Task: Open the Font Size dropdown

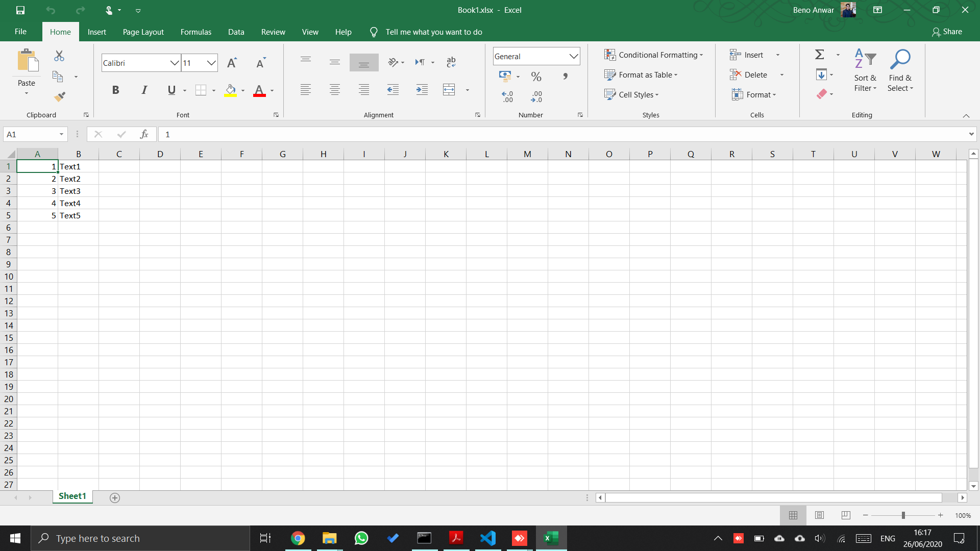Action: (212, 62)
